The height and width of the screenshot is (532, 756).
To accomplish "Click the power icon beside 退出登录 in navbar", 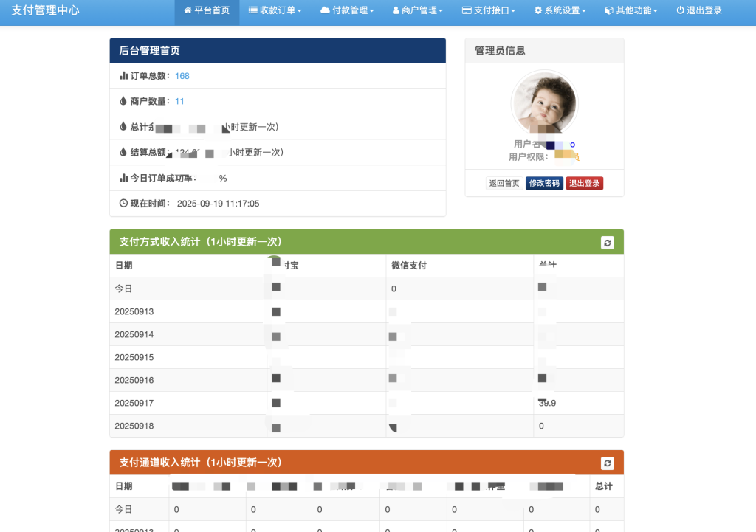I will click(680, 11).
